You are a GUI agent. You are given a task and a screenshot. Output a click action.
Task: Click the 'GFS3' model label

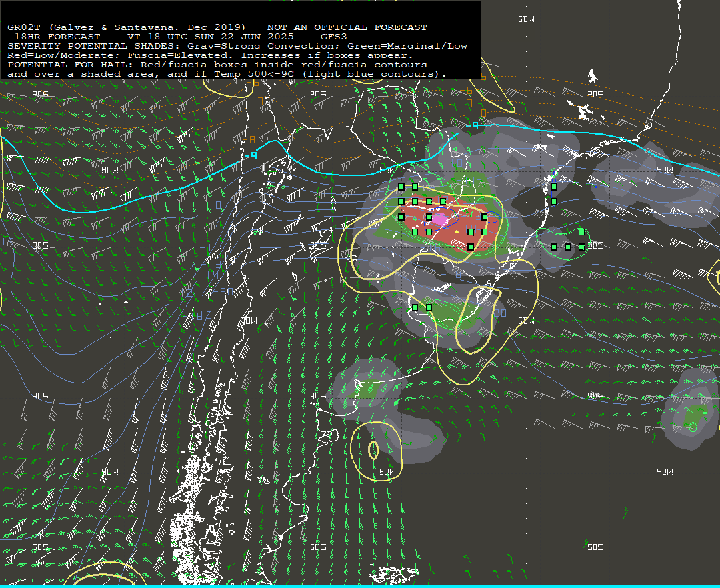(334, 37)
